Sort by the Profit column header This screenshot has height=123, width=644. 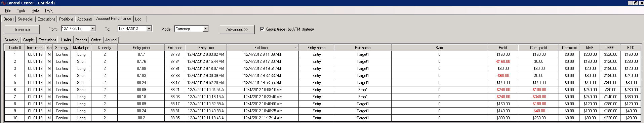503,48
